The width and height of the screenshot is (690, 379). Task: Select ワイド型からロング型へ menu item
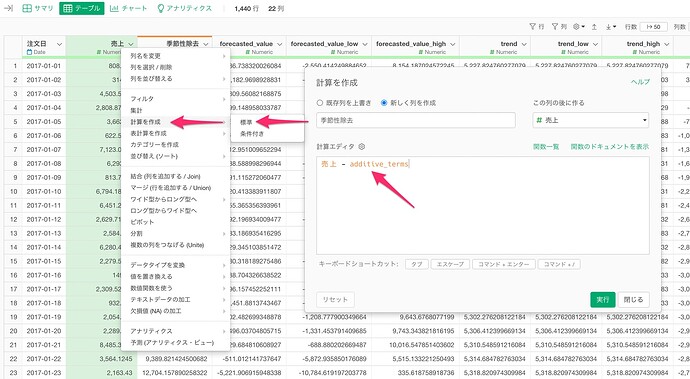click(175, 199)
